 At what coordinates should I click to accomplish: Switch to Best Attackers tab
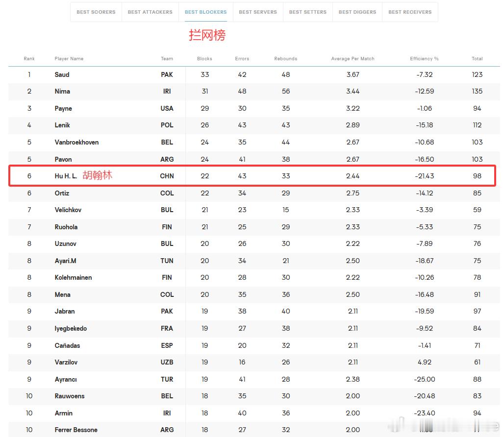(x=150, y=12)
